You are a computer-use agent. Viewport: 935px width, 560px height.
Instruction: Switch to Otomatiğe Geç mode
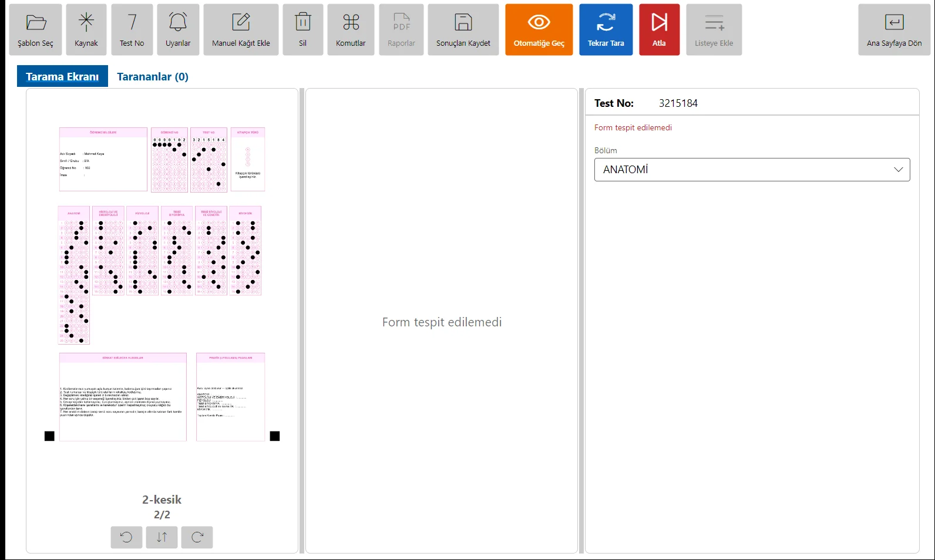point(539,30)
